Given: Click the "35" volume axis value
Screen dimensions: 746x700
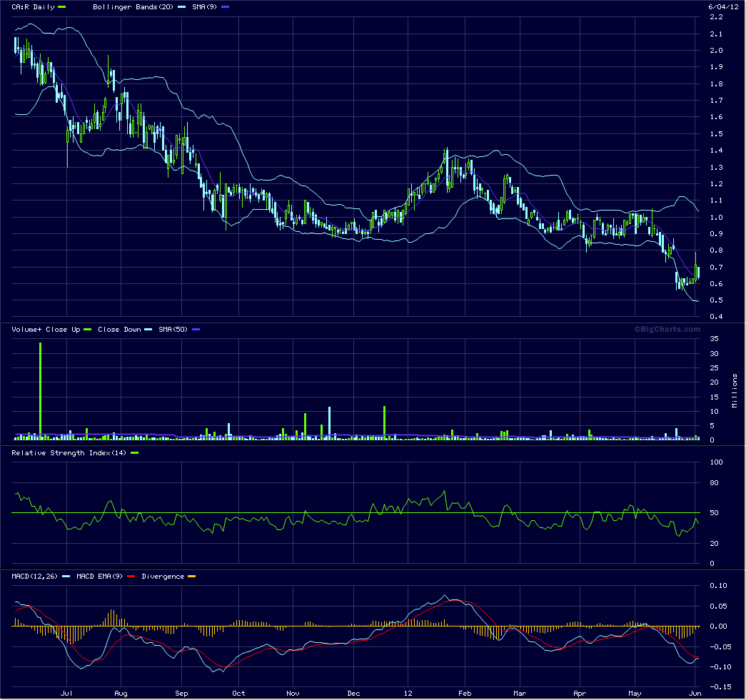Looking at the screenshot, I should coord(714,339).
